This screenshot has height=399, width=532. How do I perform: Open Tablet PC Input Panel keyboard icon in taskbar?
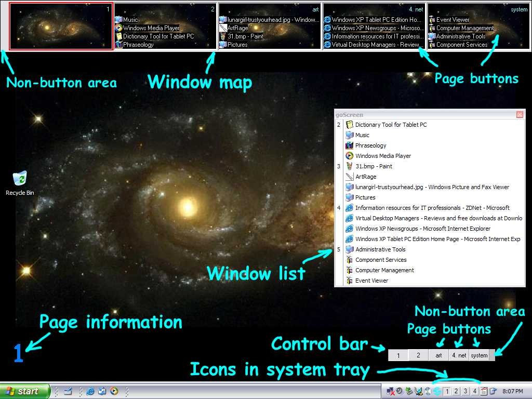point(68,391)
